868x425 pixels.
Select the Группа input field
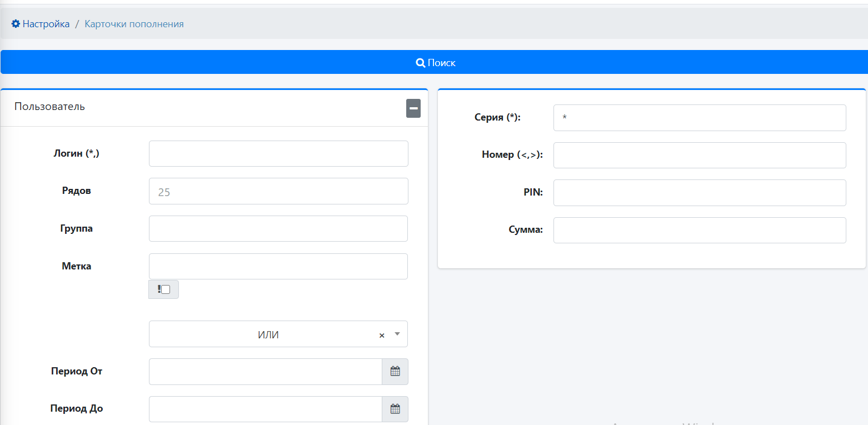tap(278, 229)
